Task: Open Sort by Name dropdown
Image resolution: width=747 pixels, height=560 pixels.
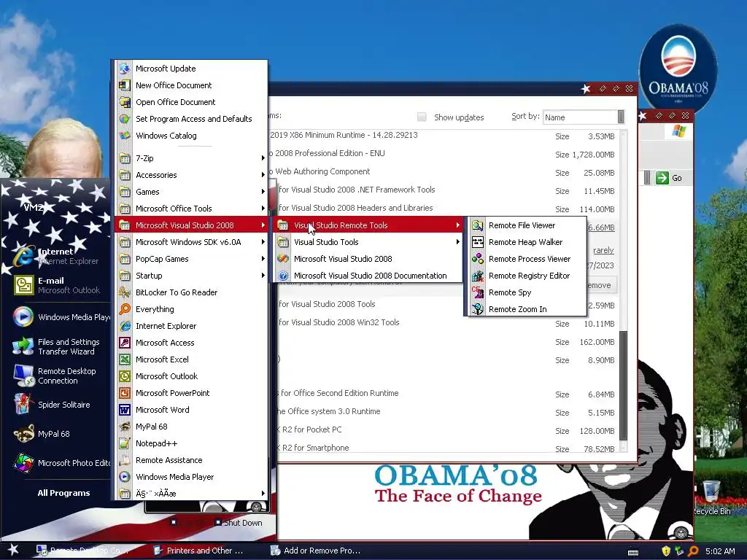Action: pyautogui.click(x=584, y=117)
